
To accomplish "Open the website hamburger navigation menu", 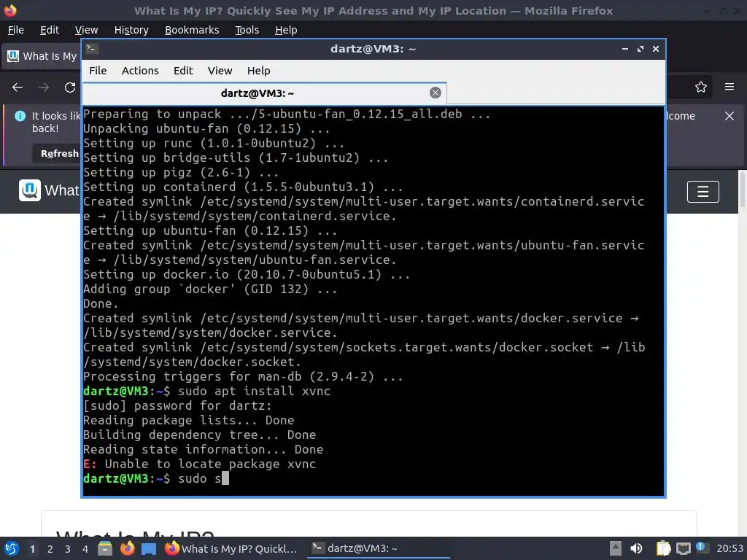I will coord(703,192).
